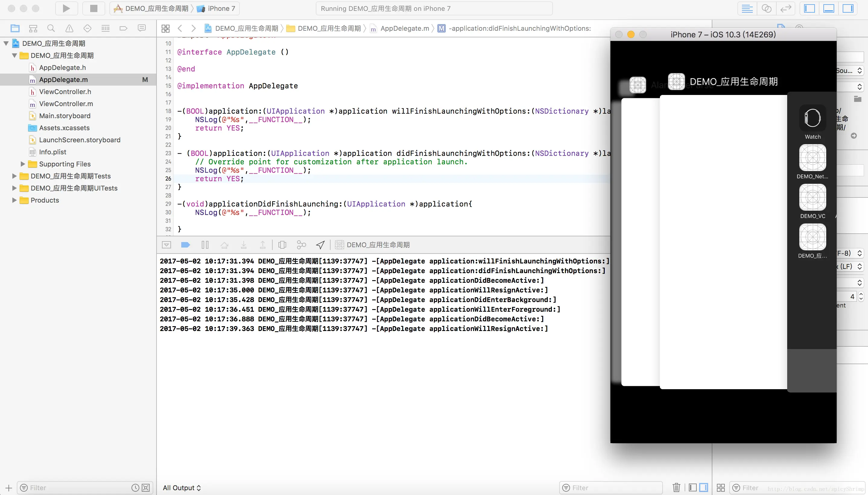Open Main.storyboard in navigator
Screen dimensions: 868x495
[65, 115]
